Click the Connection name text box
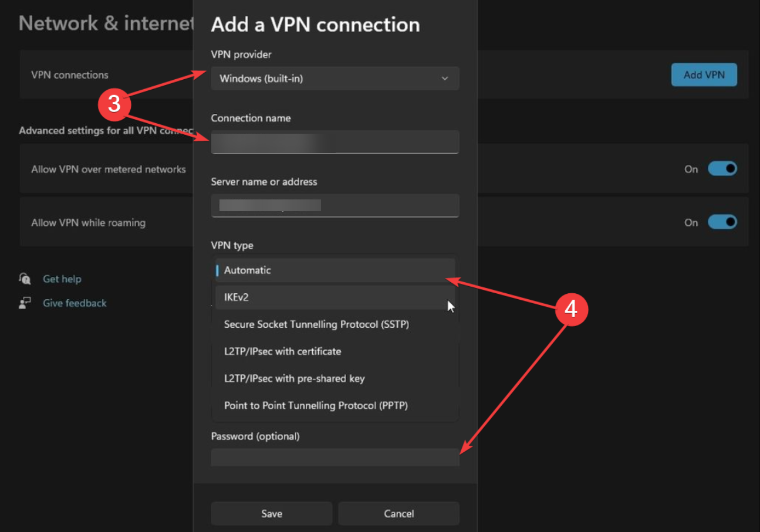The width and height of the screenshot is (760, 532). 335,142
